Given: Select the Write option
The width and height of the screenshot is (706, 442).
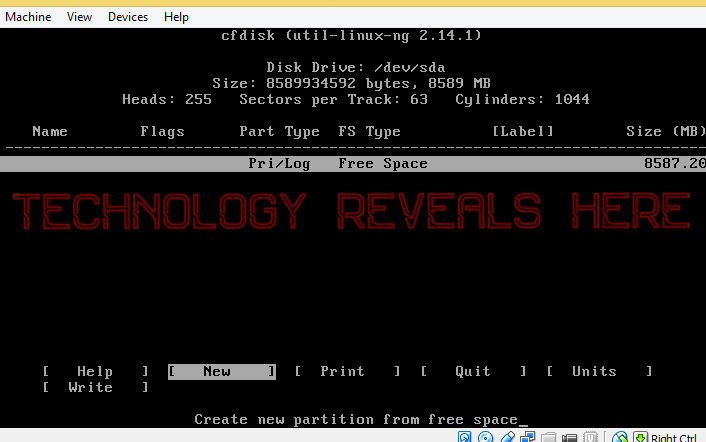Looking at the screenshot, I should [x=95, y=388].
